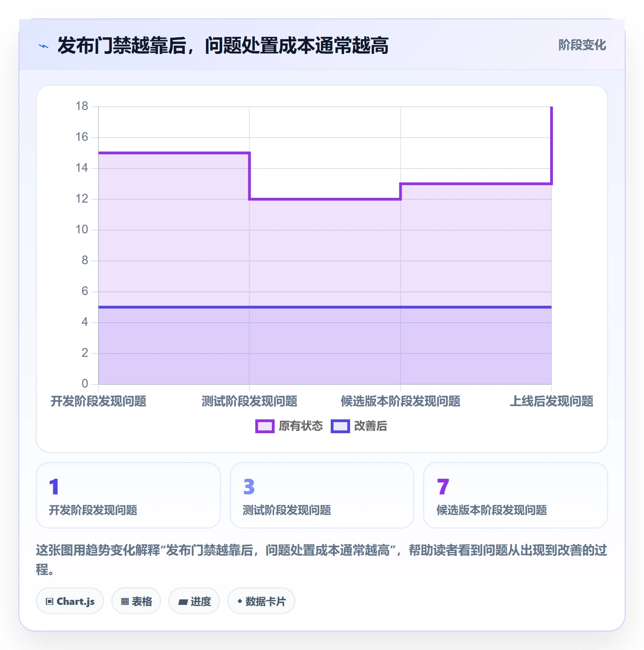
Task: Click the y-axis value 10
Action: pyautogui.click(x=82, y=230)
